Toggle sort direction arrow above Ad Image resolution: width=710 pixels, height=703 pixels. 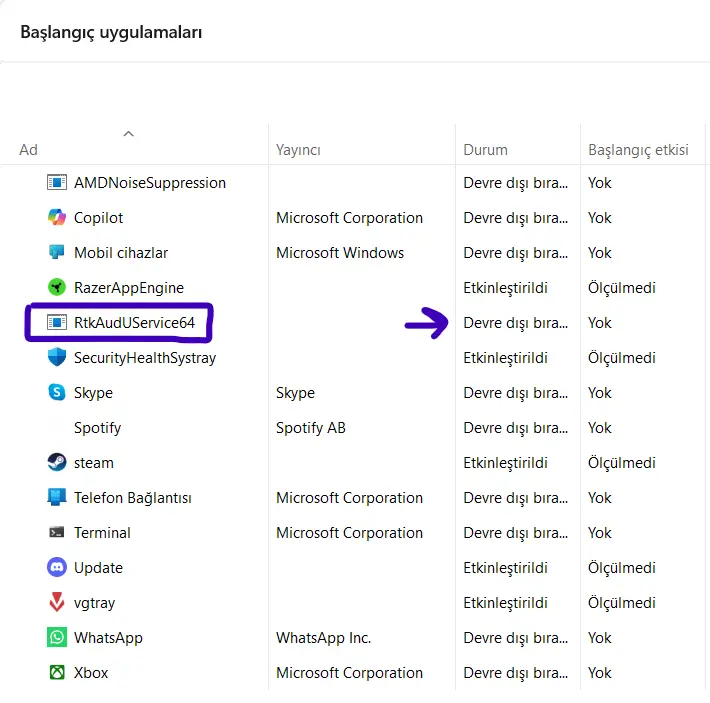(129, 134)
